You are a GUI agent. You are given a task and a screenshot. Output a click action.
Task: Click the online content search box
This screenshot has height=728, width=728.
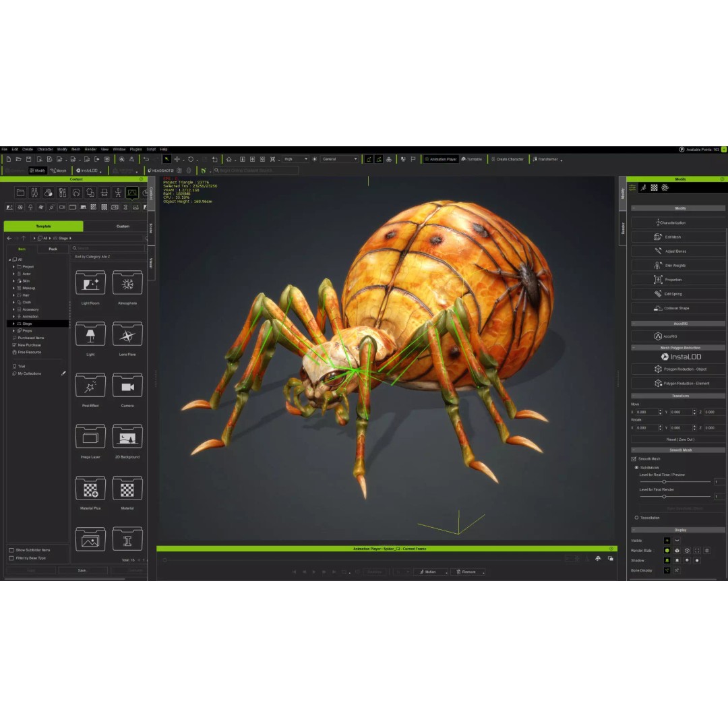coord(256,171)
